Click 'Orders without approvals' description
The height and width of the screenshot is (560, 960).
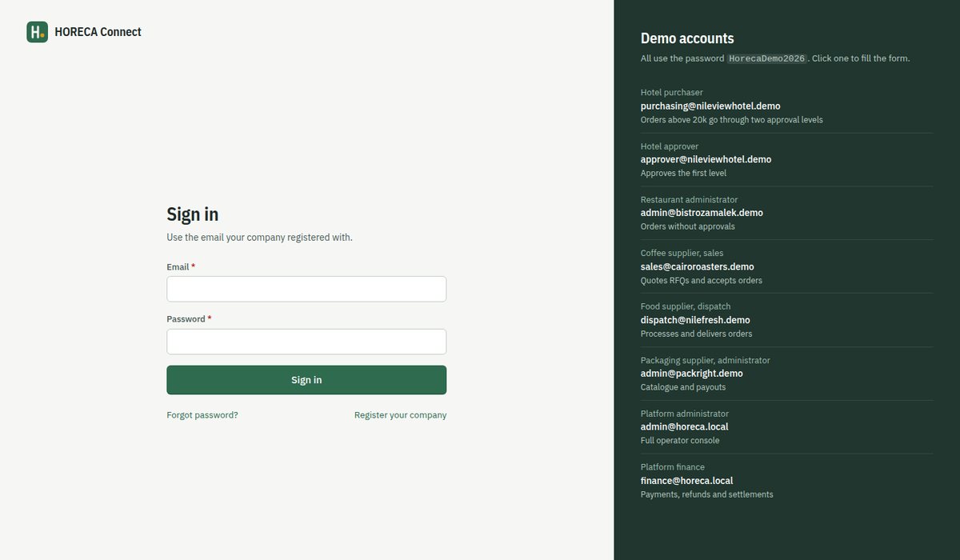[688, 226]
